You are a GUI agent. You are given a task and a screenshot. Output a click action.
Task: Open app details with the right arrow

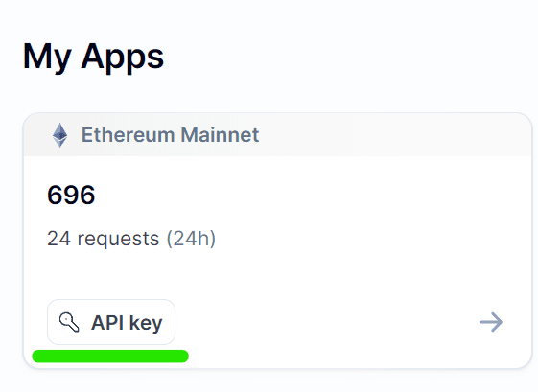pos(491,322)
